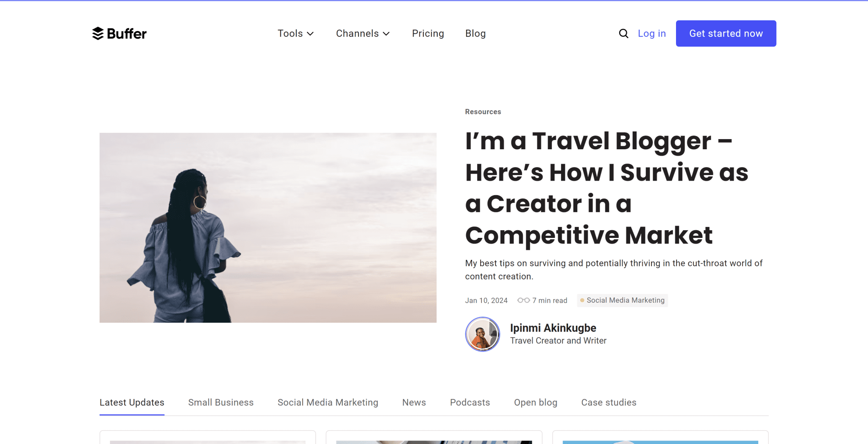This screenshot has width=868, height=444.
Task: Open the Blog menu item
Action: coord(475,33)
